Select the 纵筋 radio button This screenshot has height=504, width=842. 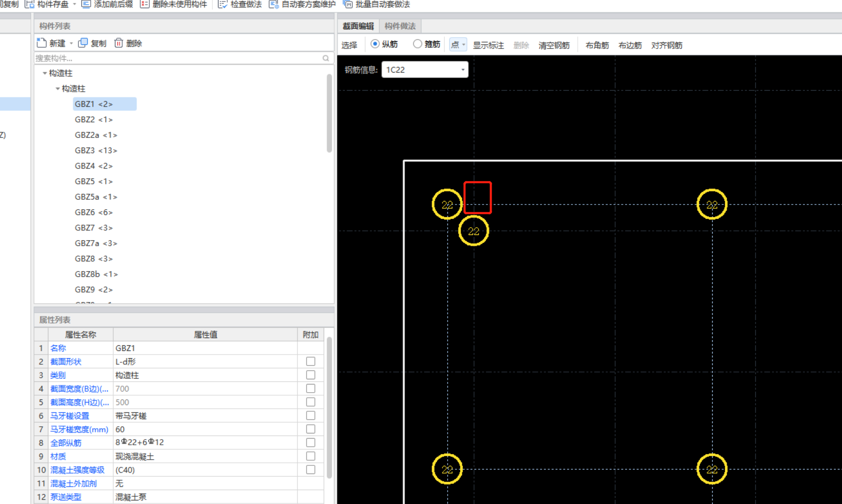tap(375, 44)
